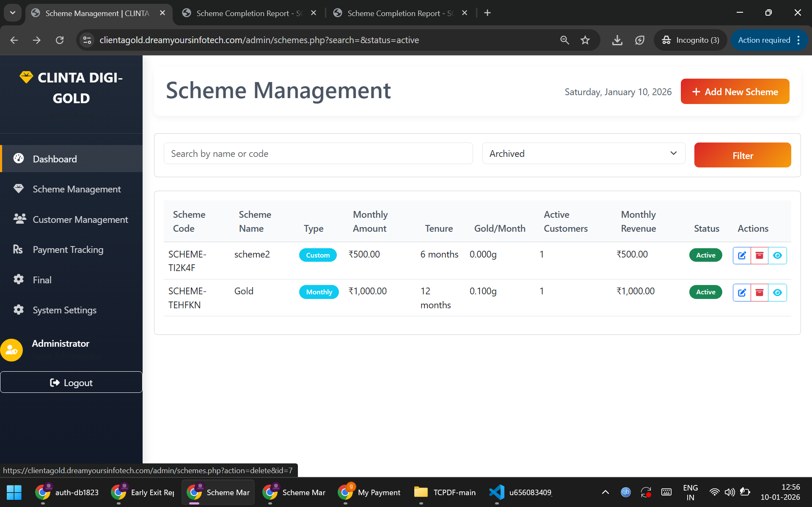Click edit icon for Gold scheme
Viewport: 812px width, 507px height.
(x=742, y=292)
